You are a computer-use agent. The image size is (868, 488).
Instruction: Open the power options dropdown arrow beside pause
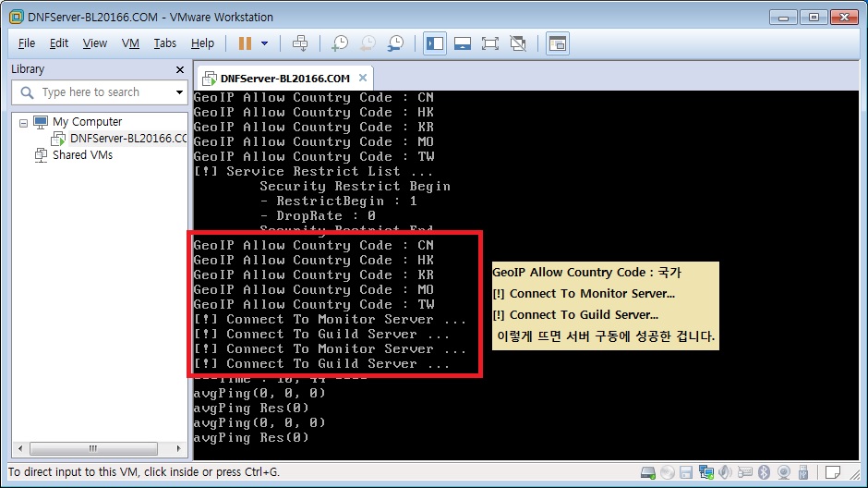coord(265,43)
